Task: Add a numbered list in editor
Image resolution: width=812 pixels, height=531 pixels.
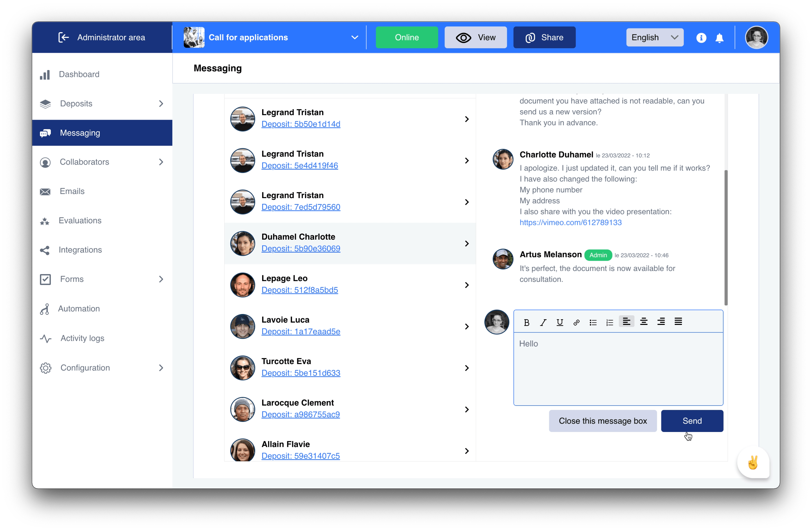Action: point(610,322)
